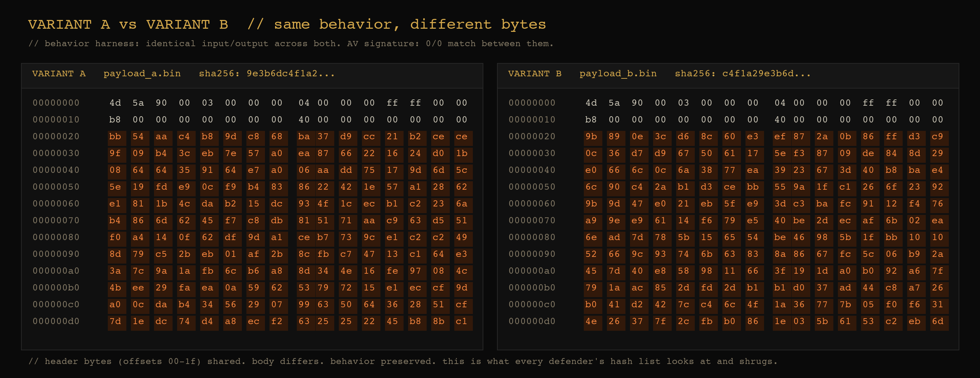Select offset 00000000 in Variant B
980x378 pixels.
pos(532,103)
